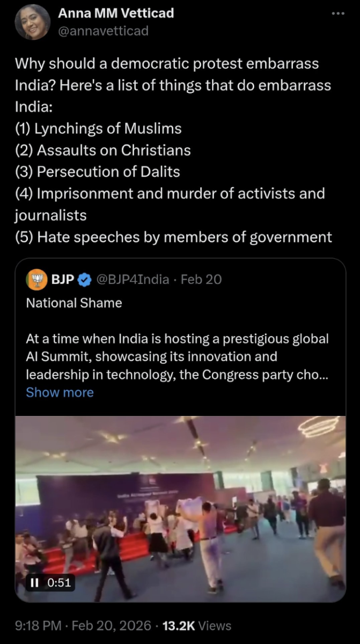Image resolution: width=360 pixels, height=644 pixels.
Task: Expand quoted tweet with Show more
Action: (60, 392)
